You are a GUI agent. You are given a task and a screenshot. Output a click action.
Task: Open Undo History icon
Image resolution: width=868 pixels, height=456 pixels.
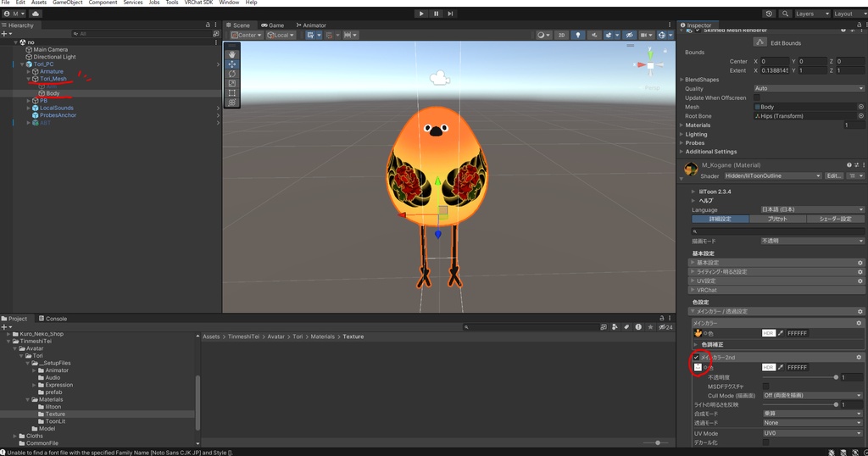click(x=769, y=14)
